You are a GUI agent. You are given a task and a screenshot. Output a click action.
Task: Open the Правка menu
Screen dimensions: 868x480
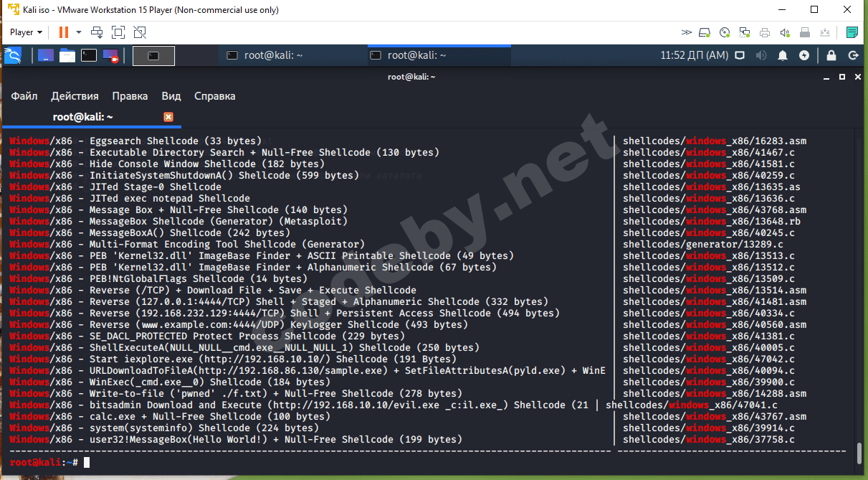click(130, 96)
